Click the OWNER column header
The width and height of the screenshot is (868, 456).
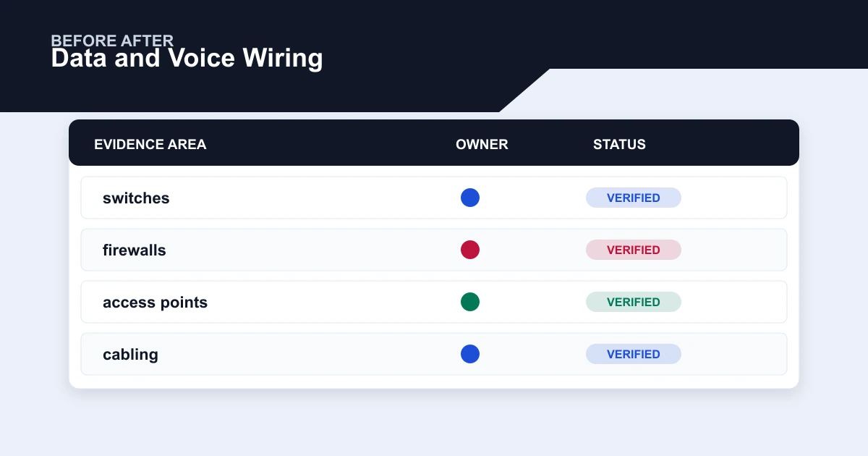(482, 144)
